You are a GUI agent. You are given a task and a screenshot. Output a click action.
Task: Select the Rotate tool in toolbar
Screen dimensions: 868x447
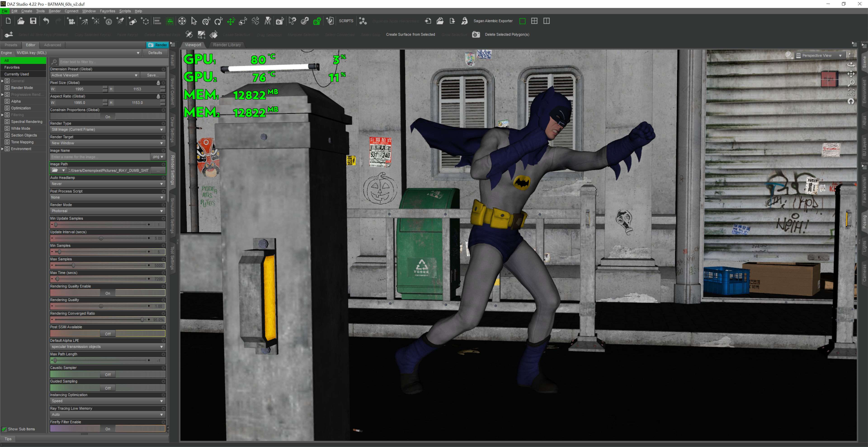pyautogui.click(x=218, y=21)
